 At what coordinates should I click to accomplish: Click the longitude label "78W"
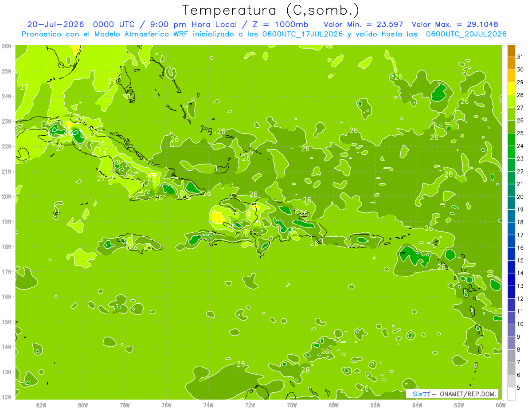(125, 405)
